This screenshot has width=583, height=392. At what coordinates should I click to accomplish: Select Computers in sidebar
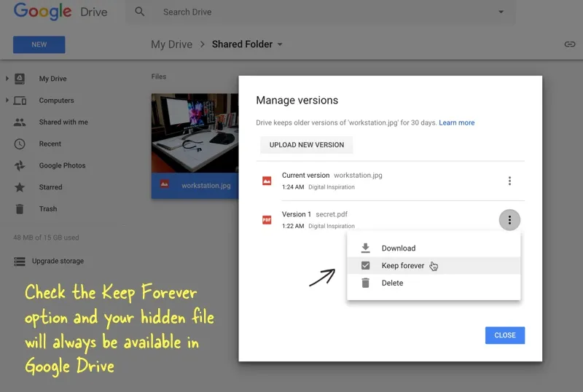pos(57,101)
